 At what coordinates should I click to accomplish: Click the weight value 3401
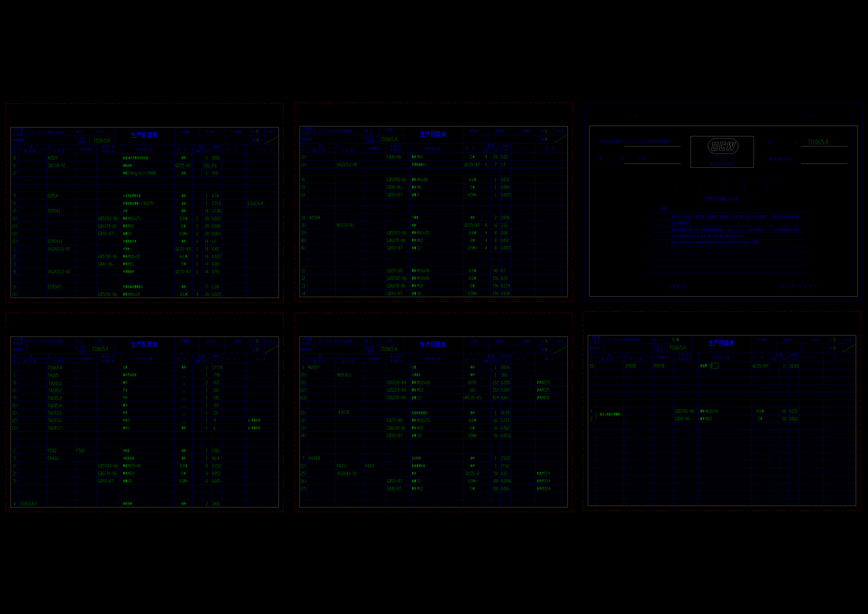(216, 504)
